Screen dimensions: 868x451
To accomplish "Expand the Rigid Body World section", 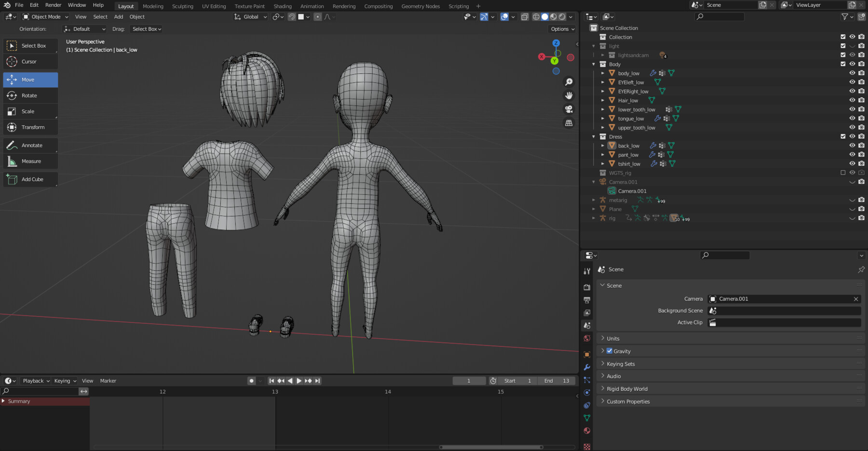I will coord(626,388).
